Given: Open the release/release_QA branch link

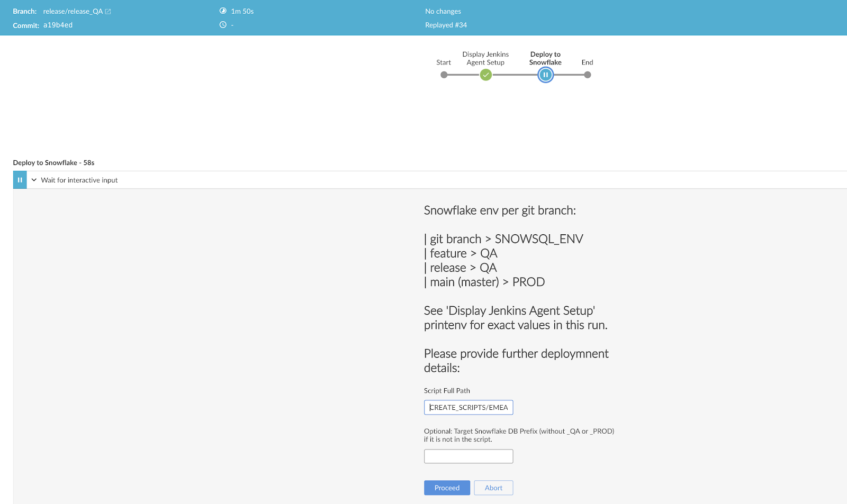Looking at the screenshot, I should 73,12.
